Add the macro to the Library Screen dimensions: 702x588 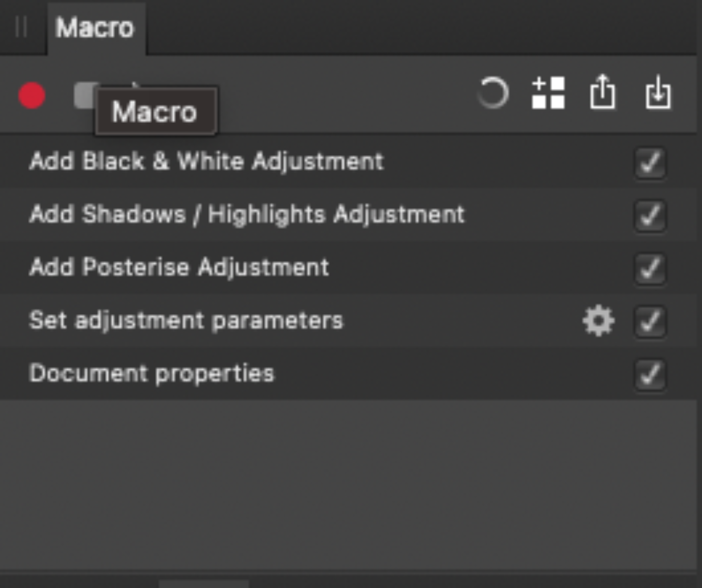click(549, 95)
